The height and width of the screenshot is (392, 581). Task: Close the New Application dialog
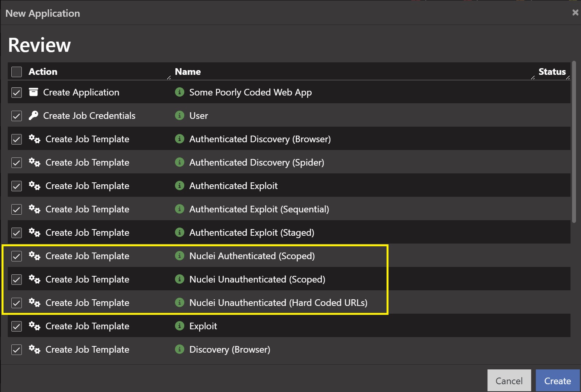[575, 12]
